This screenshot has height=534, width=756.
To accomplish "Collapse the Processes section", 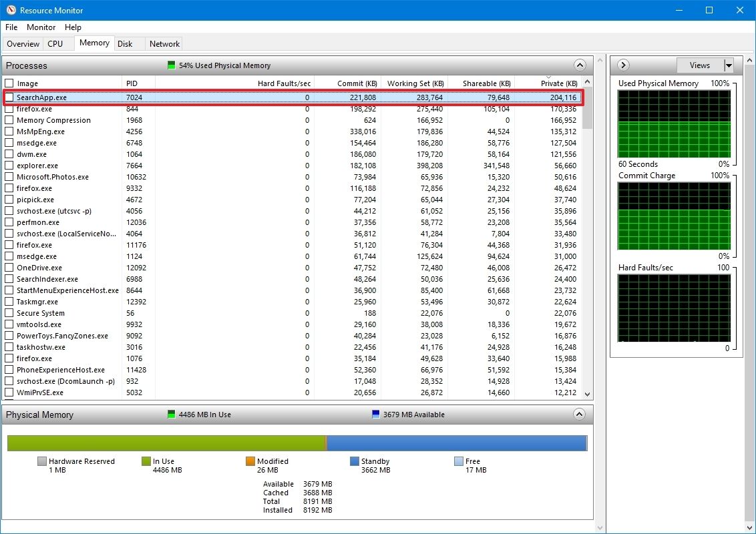I will point(580,65).
